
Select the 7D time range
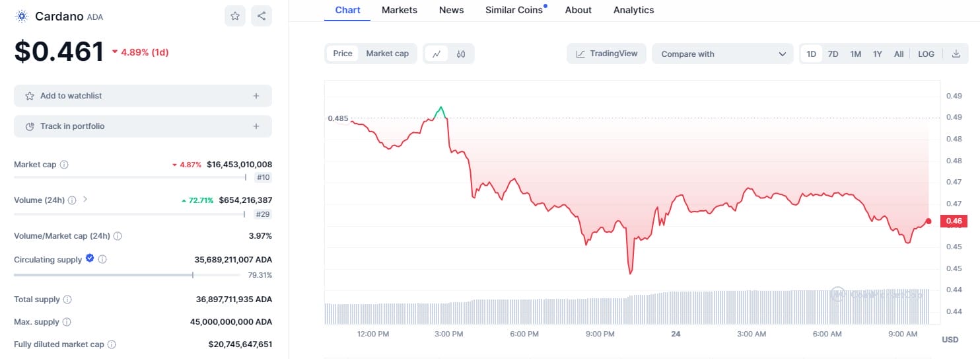tap(833, 54)
